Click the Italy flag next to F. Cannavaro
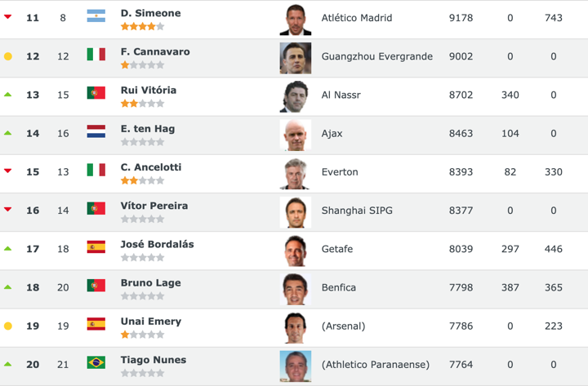Viewport: 588px width, 386px height. (96, 55)
